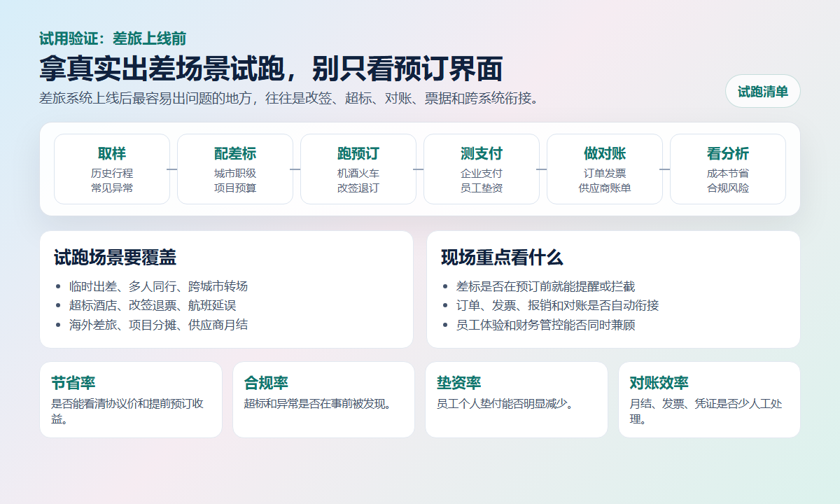840x504 pixels.
Task: Select the 配差标 step card
Action: (235, 169)
